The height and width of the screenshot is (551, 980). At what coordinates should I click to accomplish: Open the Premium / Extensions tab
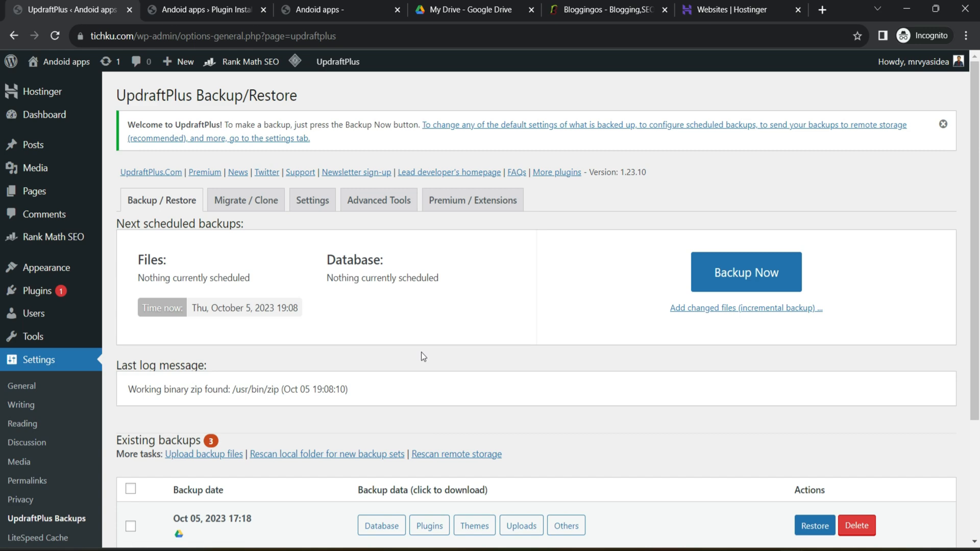[473, 200]
